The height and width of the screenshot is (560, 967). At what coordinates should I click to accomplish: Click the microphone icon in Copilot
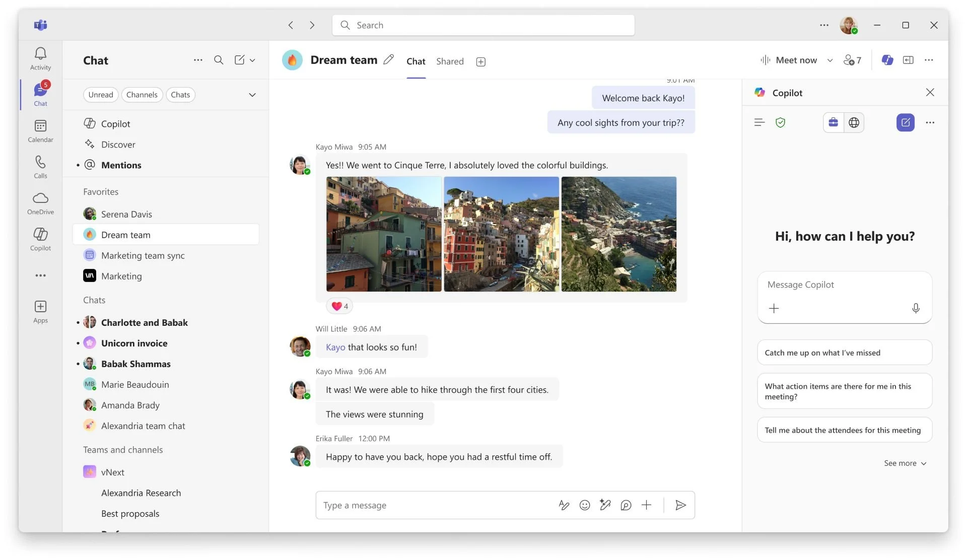coord(916,308)
